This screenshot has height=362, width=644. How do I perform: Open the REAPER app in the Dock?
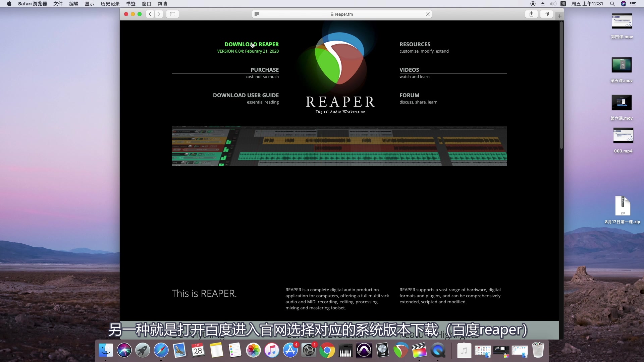point(400,351)
